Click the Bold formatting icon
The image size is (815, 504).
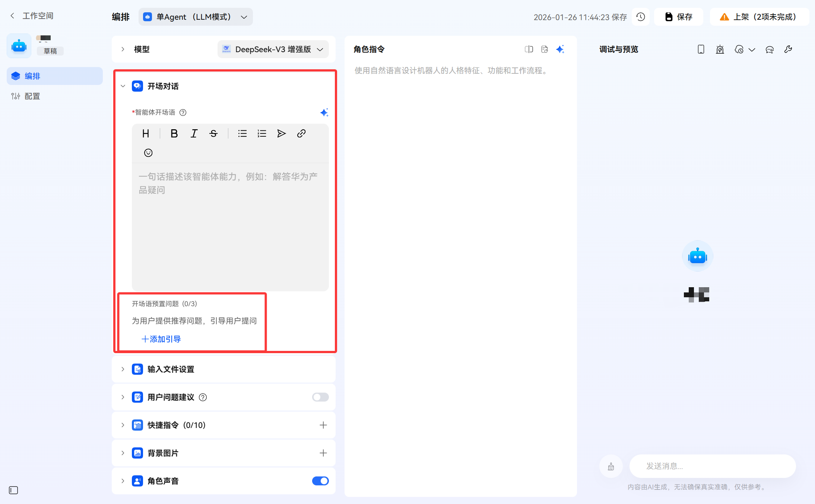click(174, 133)
